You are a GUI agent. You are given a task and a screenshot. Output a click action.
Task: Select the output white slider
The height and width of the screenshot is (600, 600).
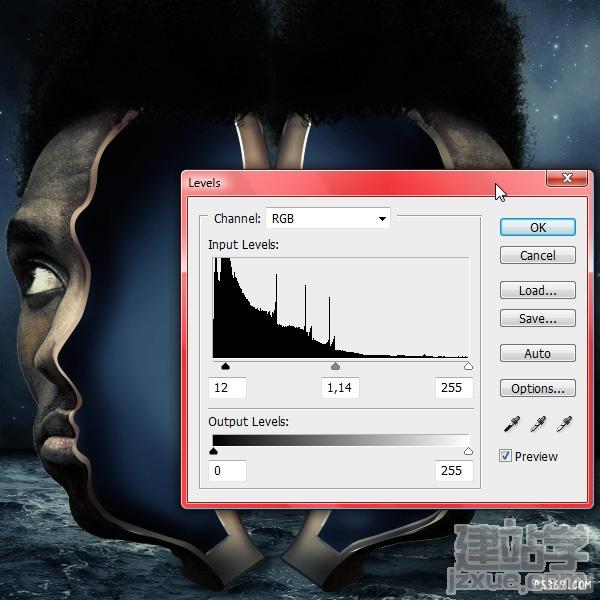[468, 451]
